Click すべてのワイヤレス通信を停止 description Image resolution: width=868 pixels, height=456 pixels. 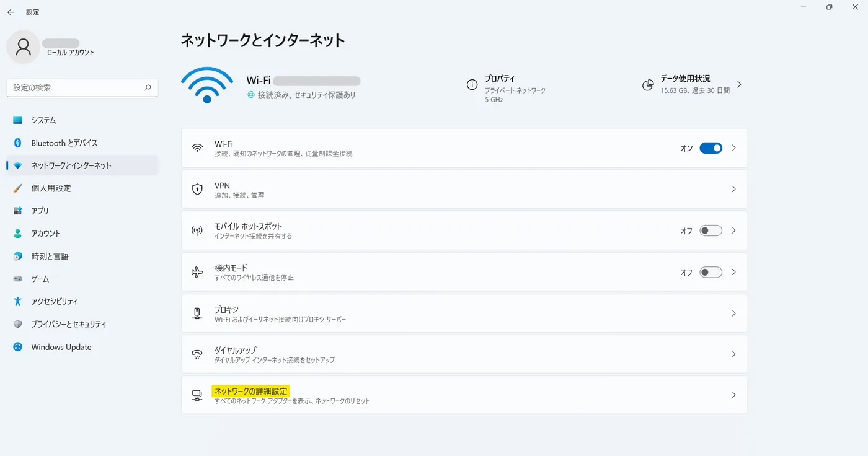click(x=254, y=278)
